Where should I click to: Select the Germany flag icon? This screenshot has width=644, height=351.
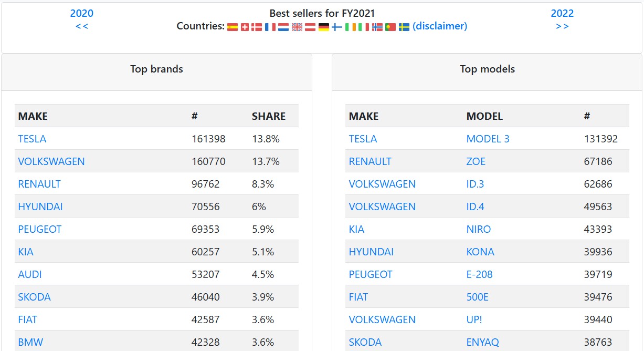pos(324,27)
